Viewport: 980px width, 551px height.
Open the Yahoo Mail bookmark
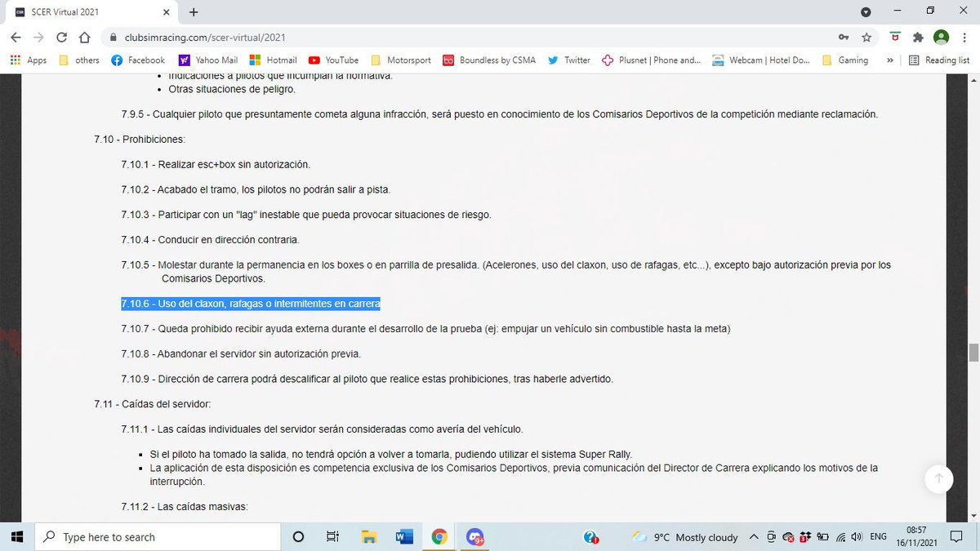click(x=208, y=60)
